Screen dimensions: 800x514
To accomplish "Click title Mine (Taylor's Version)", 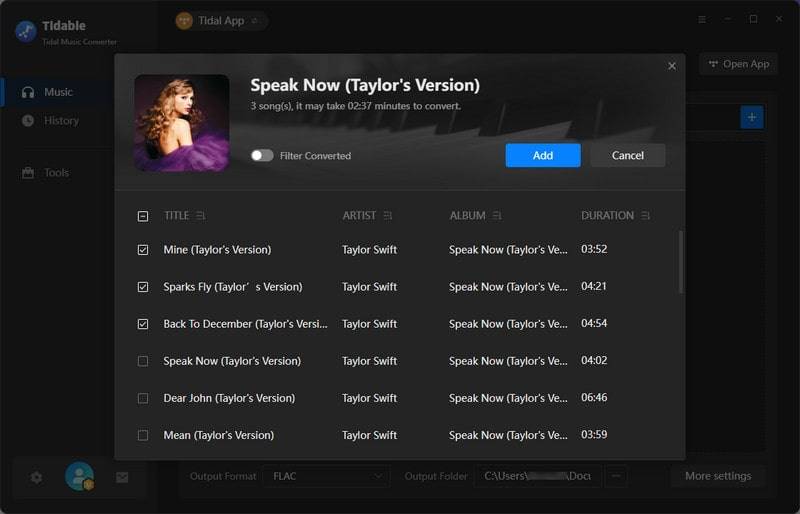I will tap(217, 250).
